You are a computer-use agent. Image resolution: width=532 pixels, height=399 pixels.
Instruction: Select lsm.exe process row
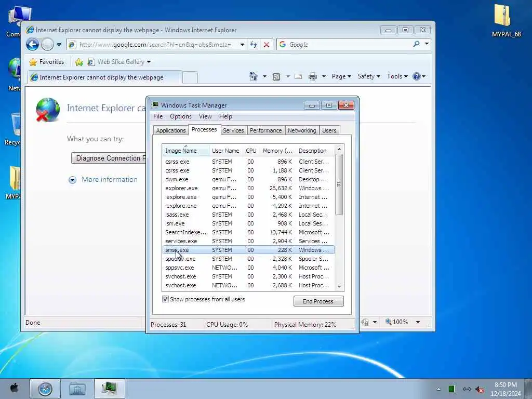[248, 223]
